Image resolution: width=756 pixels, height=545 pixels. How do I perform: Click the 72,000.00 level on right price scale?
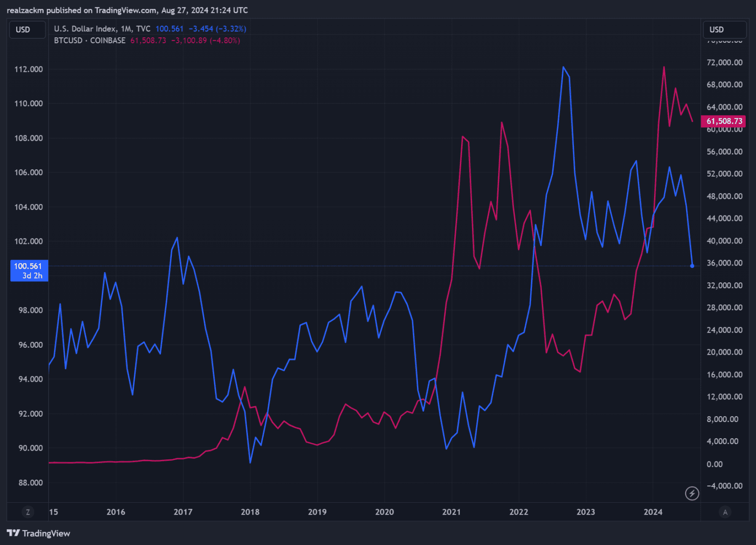724,62
